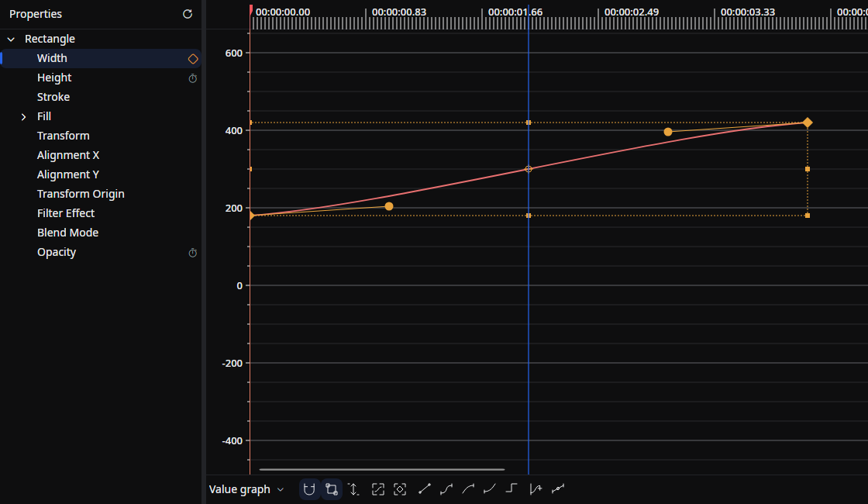The image size is (868, 504).
Task: Open the Value graph dropdown
Action: coord(246,489)
